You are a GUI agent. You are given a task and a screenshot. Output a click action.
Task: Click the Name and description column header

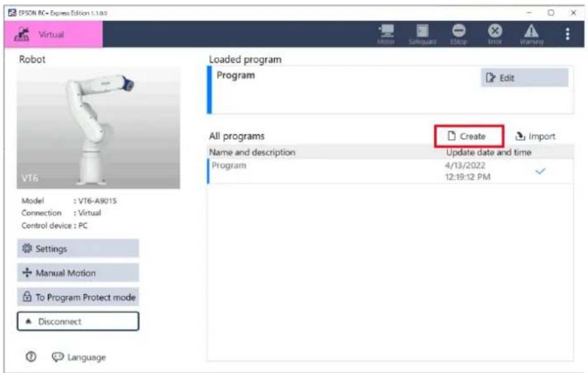[x=252, y=152]
